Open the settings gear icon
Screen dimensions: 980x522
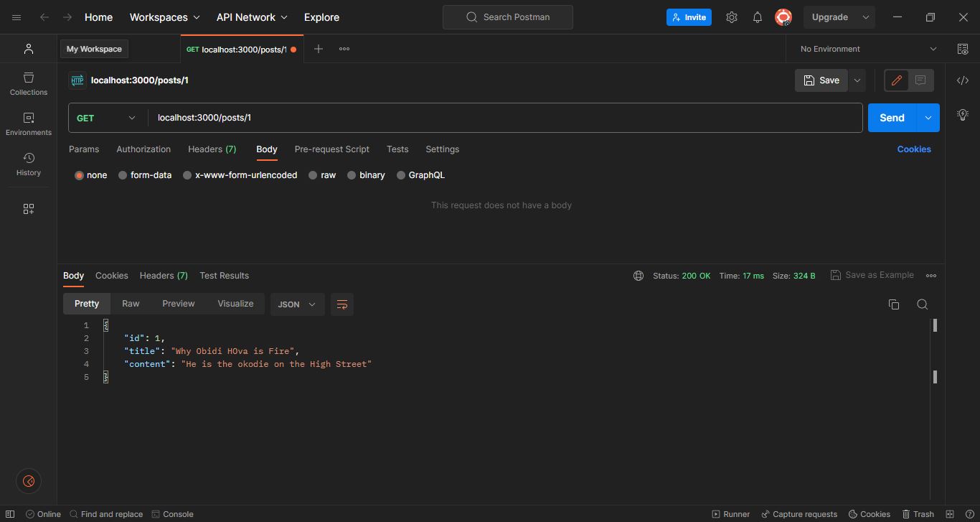pos(732,17)
